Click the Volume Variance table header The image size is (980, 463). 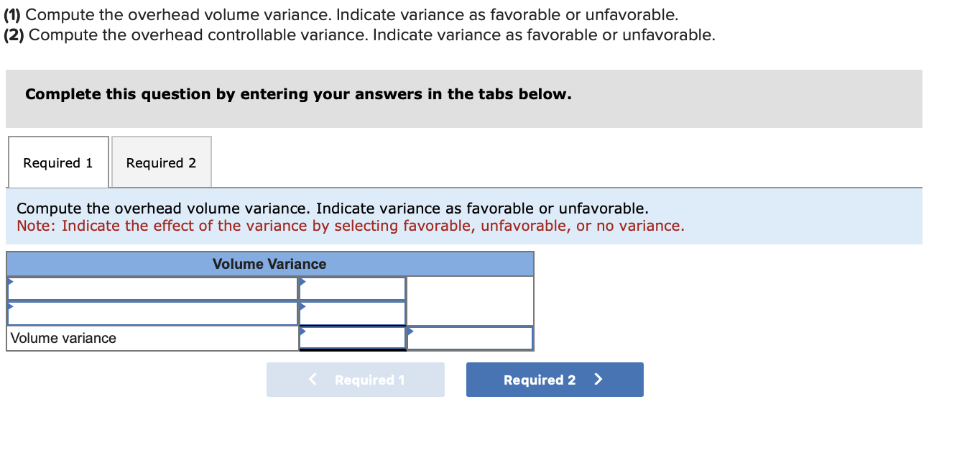pos(269,264)
